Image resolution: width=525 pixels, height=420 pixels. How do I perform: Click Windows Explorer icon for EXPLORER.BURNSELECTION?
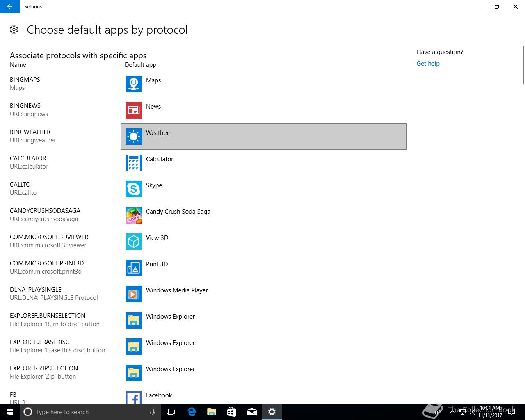(x=134, y=320)
